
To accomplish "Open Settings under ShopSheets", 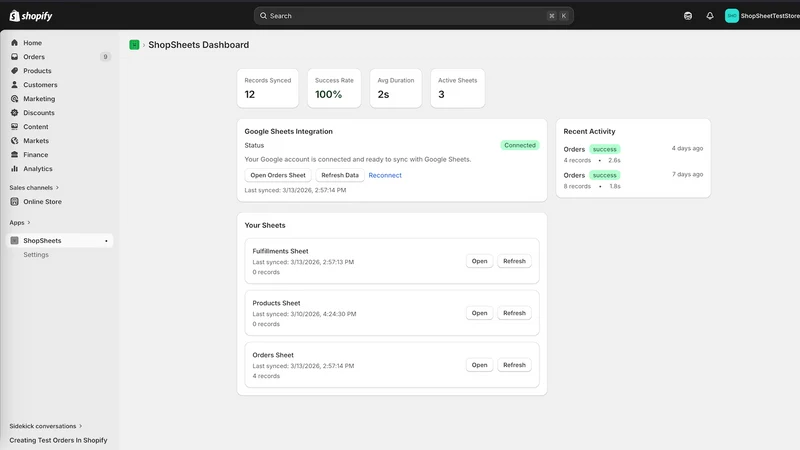I will coord(36,255).
